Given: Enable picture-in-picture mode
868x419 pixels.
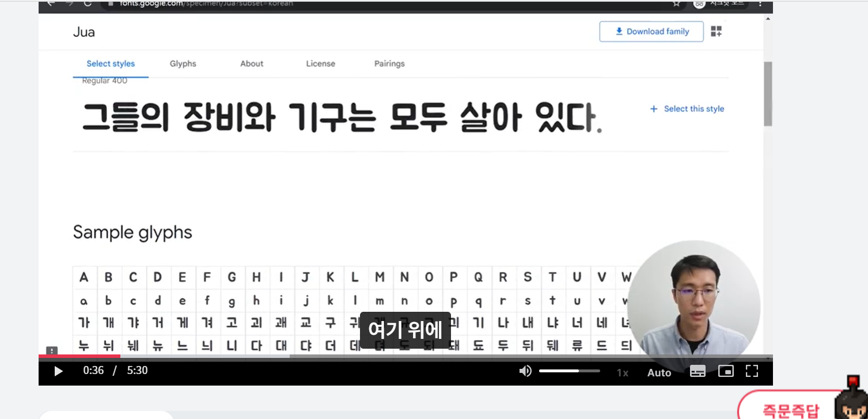Looking at the screenshot, I should 726,371.
